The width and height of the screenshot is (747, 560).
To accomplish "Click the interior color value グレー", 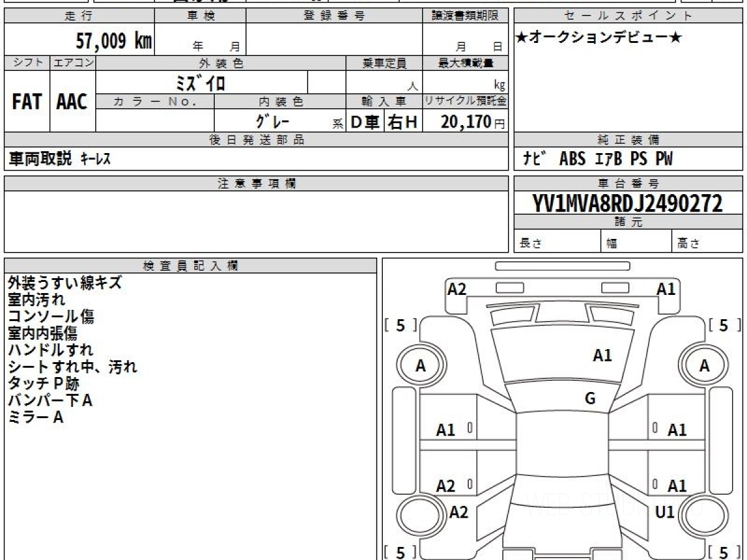I will (273, 121).
